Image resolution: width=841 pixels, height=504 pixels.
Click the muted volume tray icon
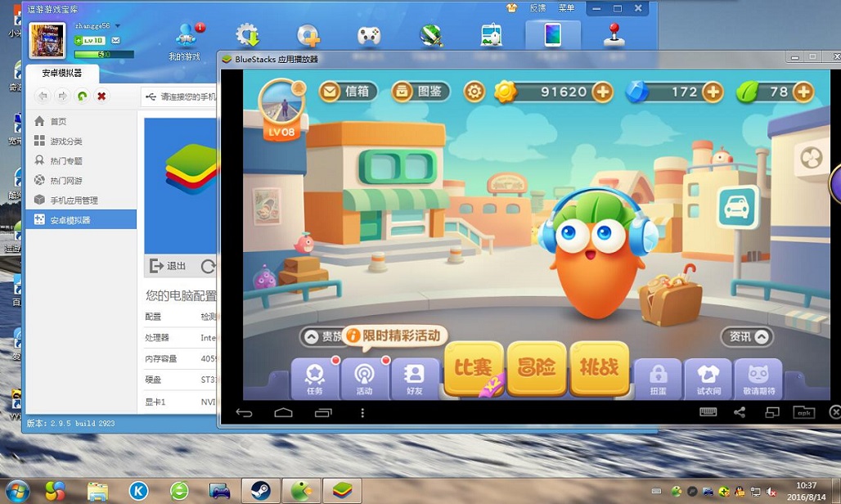click(771, 491)
